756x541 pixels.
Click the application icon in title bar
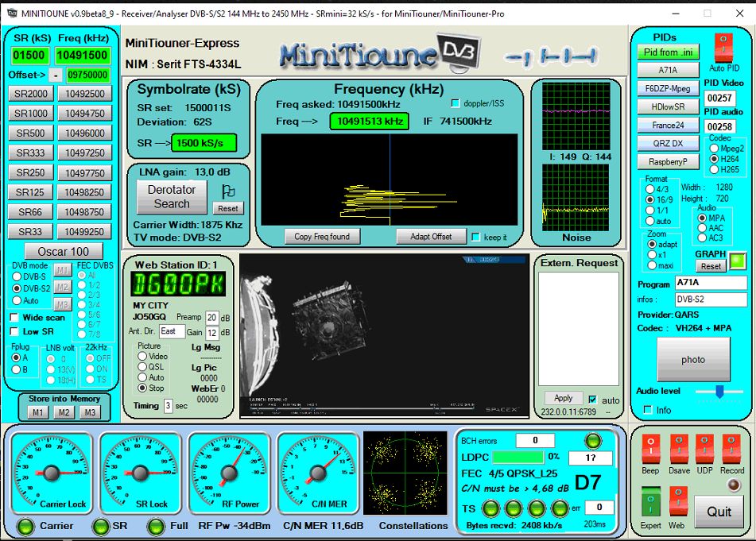pyautogui.click(x=11, y=14)
